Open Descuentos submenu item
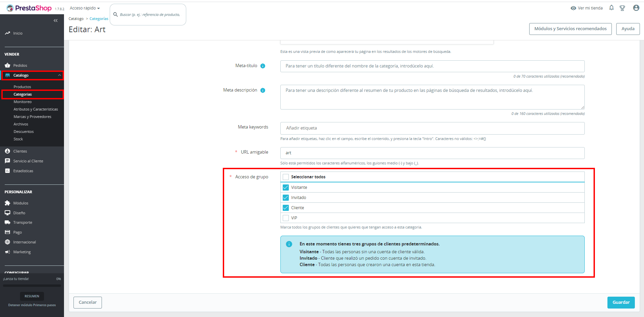 (x=24, y=132)
